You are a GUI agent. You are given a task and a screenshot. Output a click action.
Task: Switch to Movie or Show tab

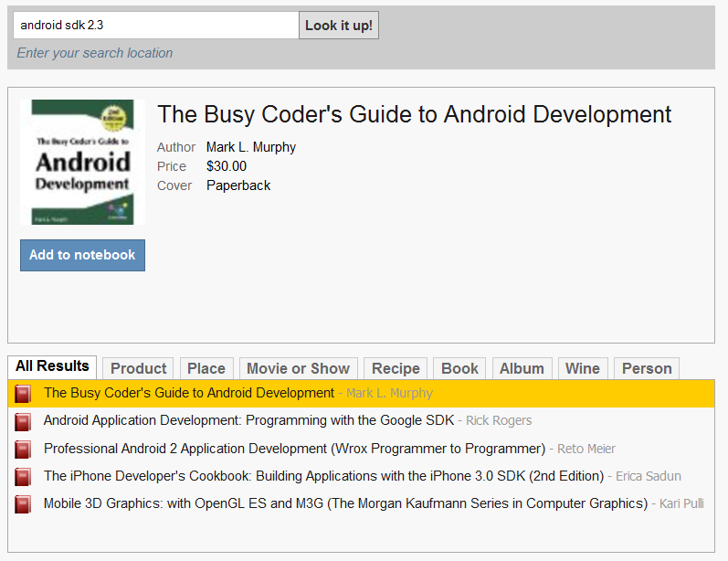[x=298, y=368]
